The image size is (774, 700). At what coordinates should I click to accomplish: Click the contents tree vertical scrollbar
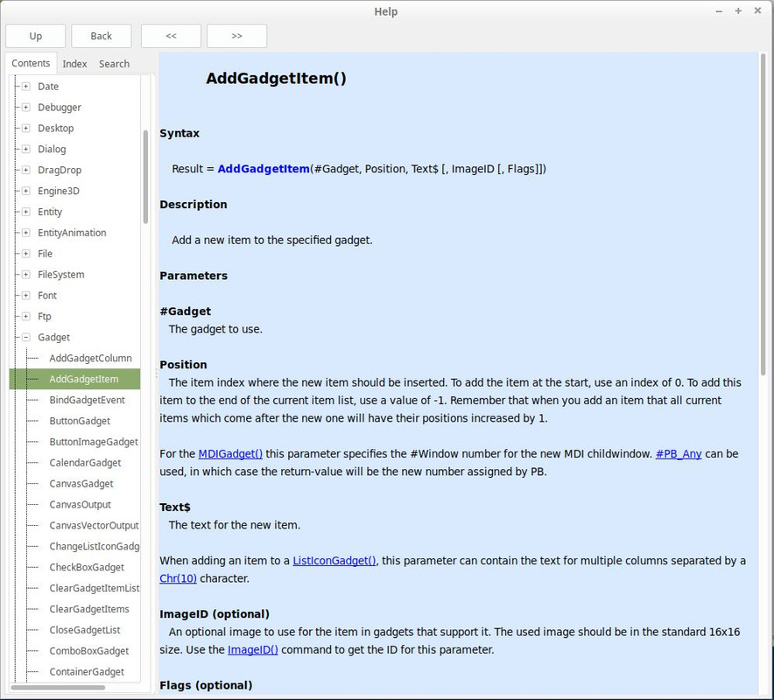[145, 177]
